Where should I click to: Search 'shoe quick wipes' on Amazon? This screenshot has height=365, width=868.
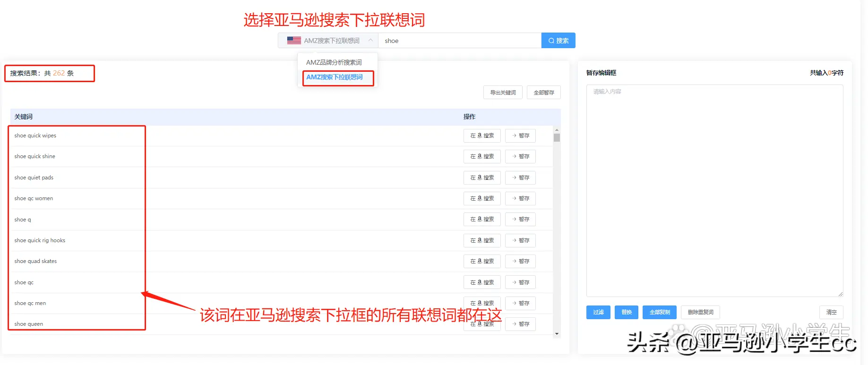482,136
